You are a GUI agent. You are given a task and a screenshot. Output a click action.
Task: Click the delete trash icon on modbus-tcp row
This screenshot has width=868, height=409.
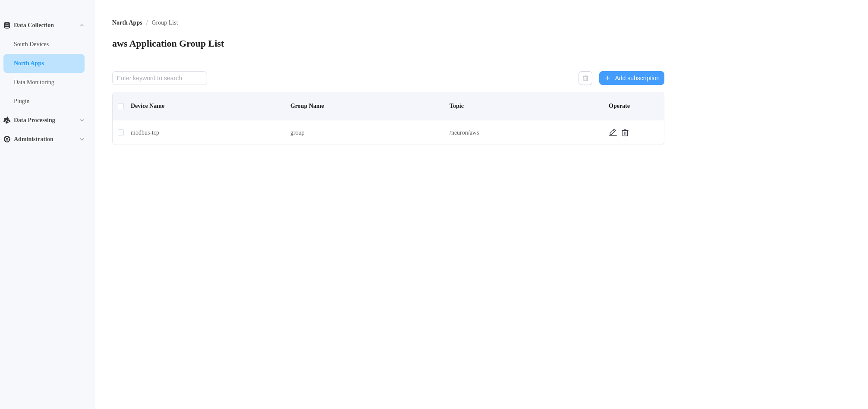[x=625, y=132]
